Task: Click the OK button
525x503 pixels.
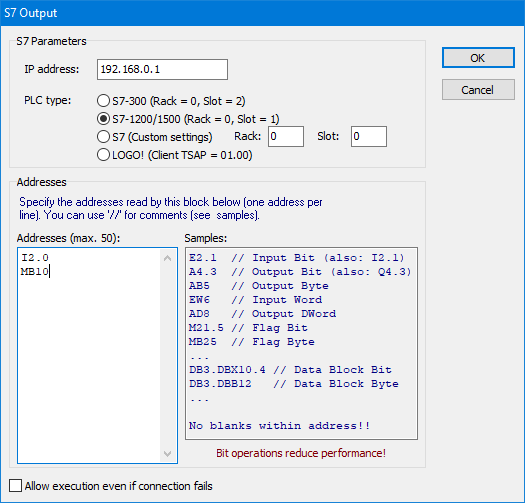Action: 478,58
